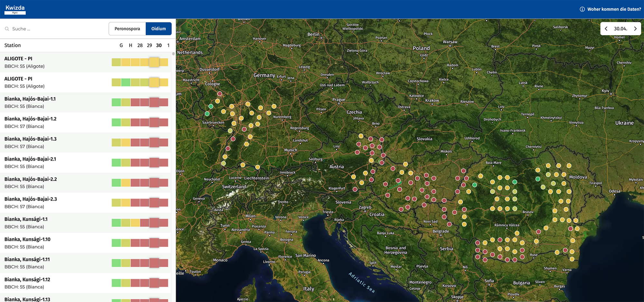Click red day 30 swatch of Bianka, Kunsági-1.1
Viewport: 644px width, 302px height.
tap(154, 223)
